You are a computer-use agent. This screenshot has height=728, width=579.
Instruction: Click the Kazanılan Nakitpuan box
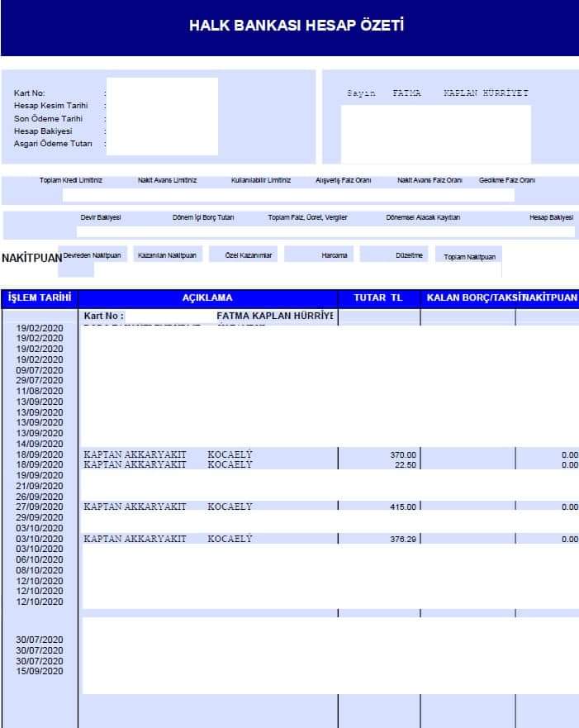point(168,255)
